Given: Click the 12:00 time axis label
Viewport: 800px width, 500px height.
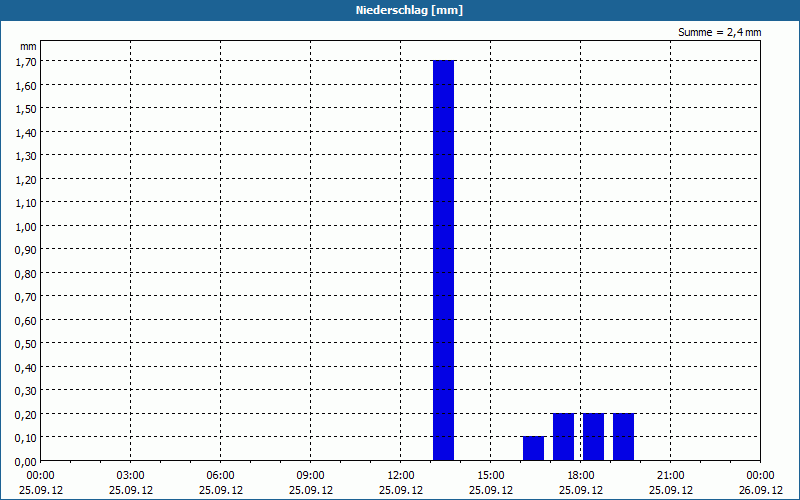Looking at the screenshot, I should pos(401,476).
